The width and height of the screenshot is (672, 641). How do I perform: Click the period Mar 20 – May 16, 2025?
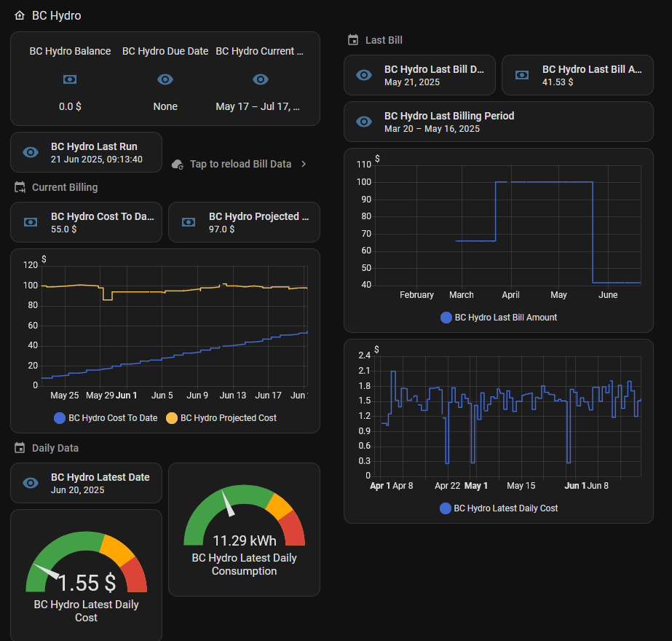(x=432, y=129)
